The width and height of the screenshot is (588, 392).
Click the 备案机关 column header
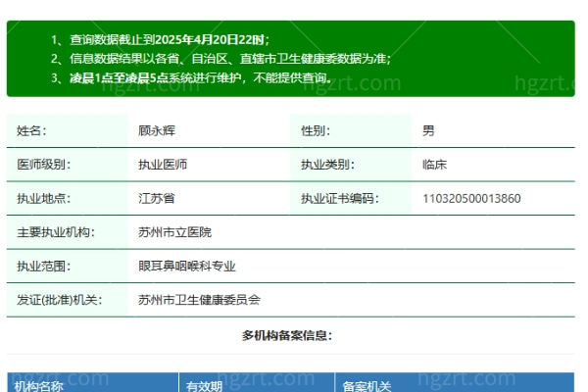click(x=367, y=386)
